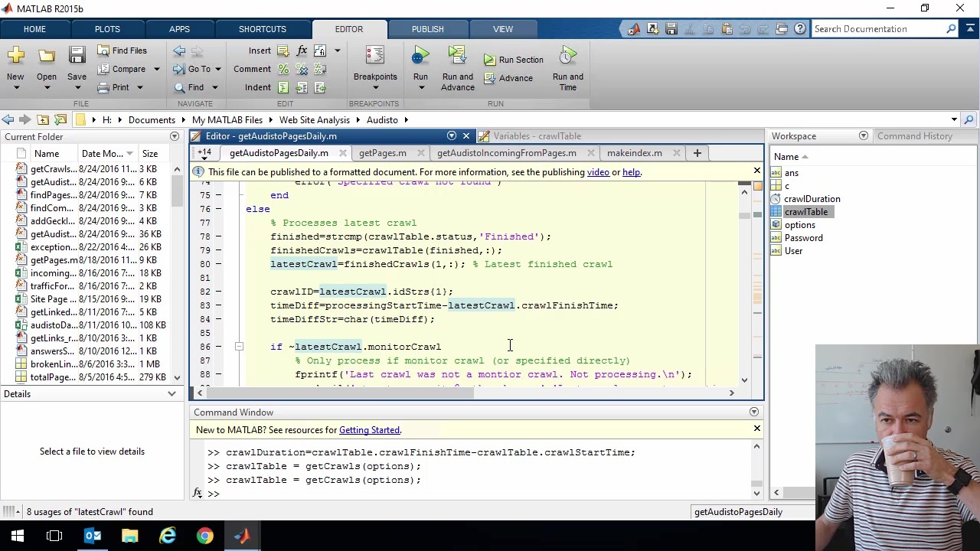Expand the Go To dropdown
This screenshot has width=980, height=551.
pyautogui.click(x=217, y=69)
